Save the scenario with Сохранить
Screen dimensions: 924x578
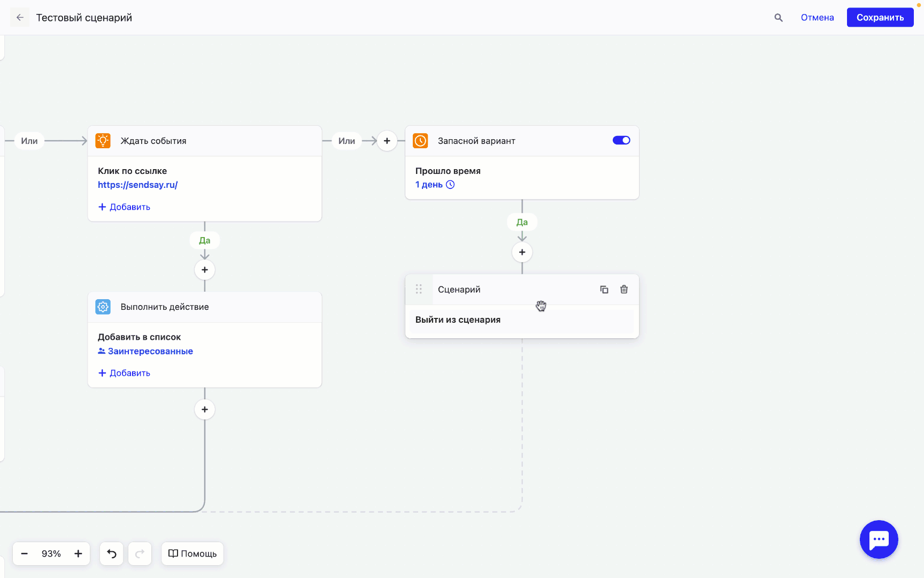tap(880, 18)
